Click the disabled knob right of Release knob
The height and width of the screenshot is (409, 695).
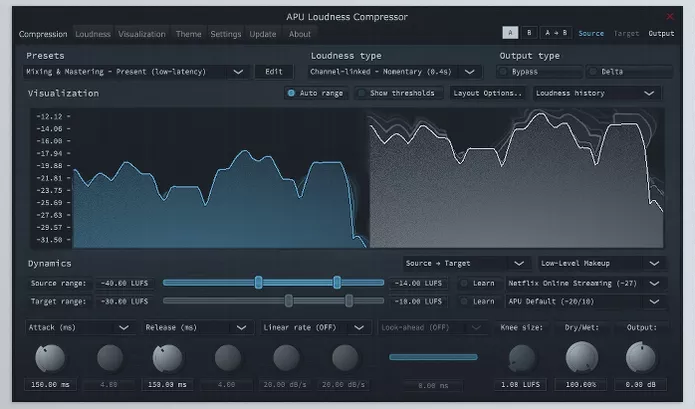[x=227, y=358]
